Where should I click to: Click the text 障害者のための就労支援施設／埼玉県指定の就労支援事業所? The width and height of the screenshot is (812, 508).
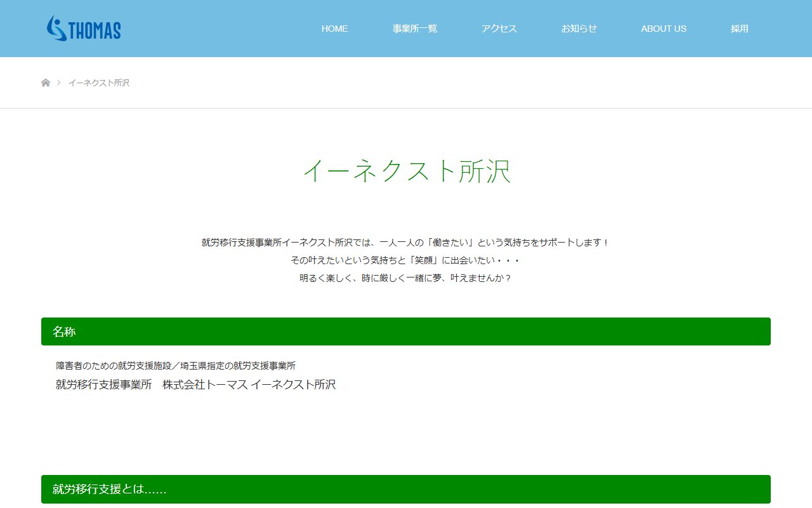176,366
